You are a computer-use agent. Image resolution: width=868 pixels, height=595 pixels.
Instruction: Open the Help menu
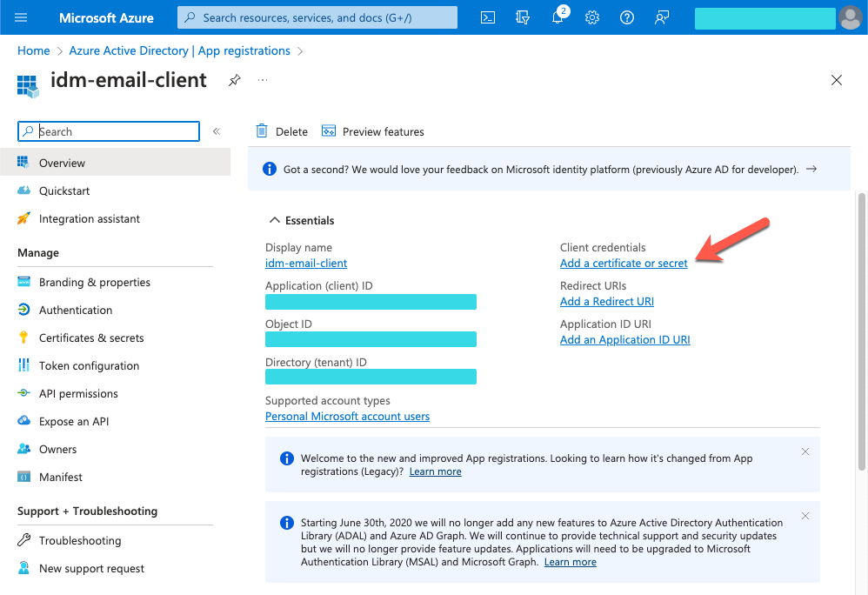[x=627, y=17]
